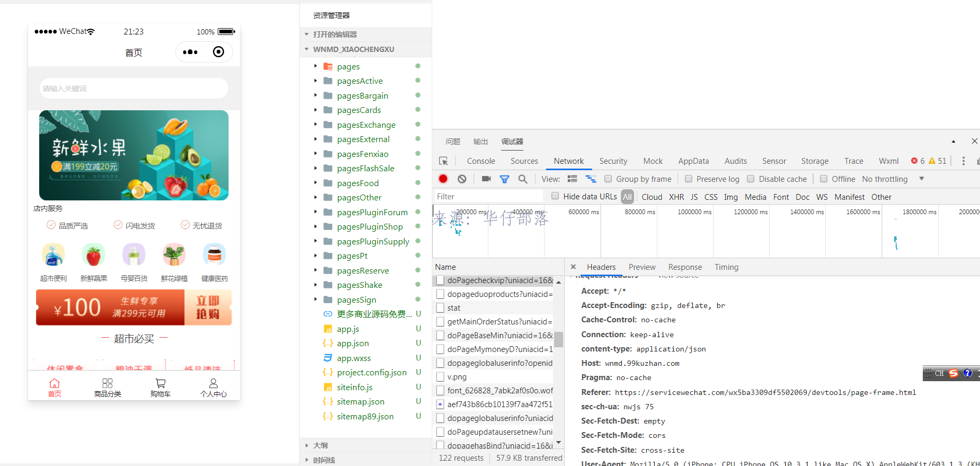Open the simulator capsule menu dots

click(190, 52)
